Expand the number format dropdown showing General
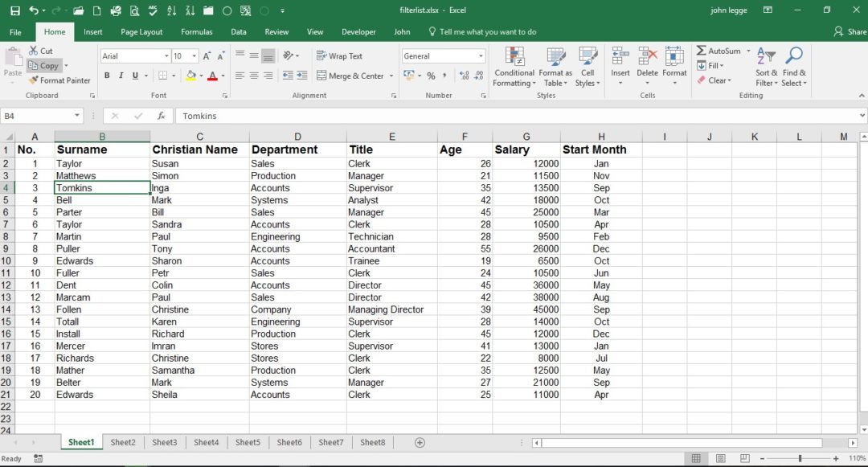This screenshot has height=467, width=868. (481, 56)
